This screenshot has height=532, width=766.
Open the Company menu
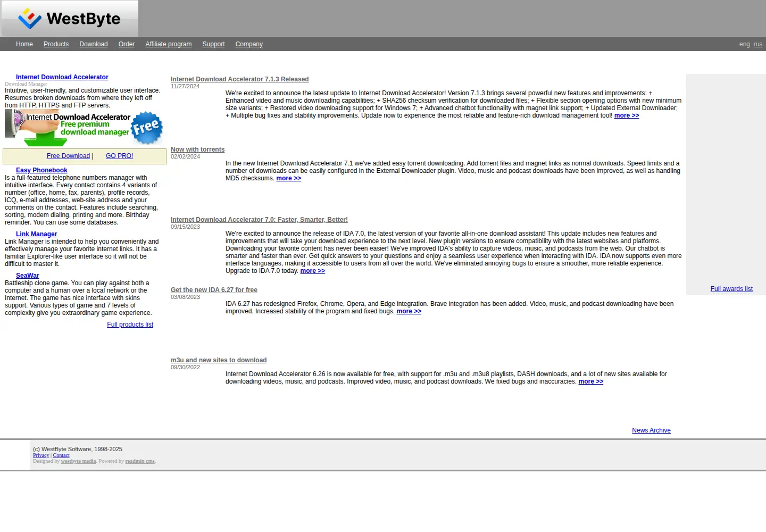point(249,44)
